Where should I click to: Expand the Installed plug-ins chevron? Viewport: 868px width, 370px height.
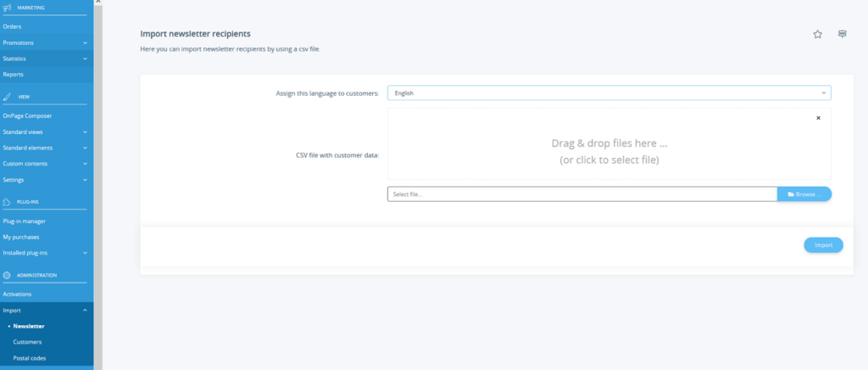tap(85, 253)
